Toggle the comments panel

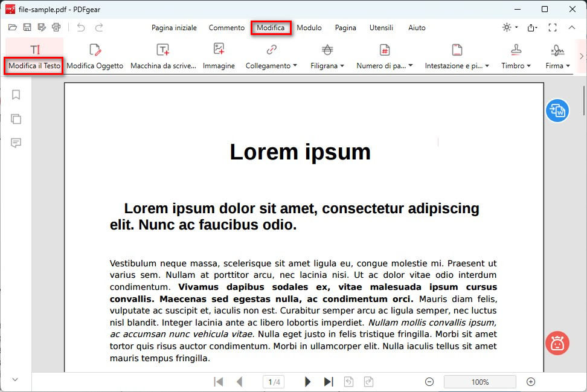click(16, 143)
